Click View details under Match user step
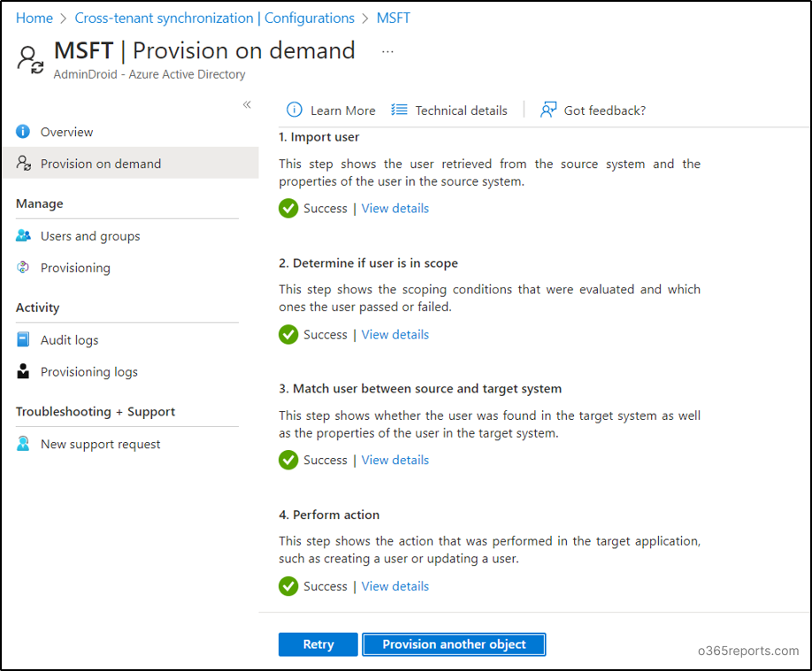Screen dimensions: 812x671 click(395, 460)
